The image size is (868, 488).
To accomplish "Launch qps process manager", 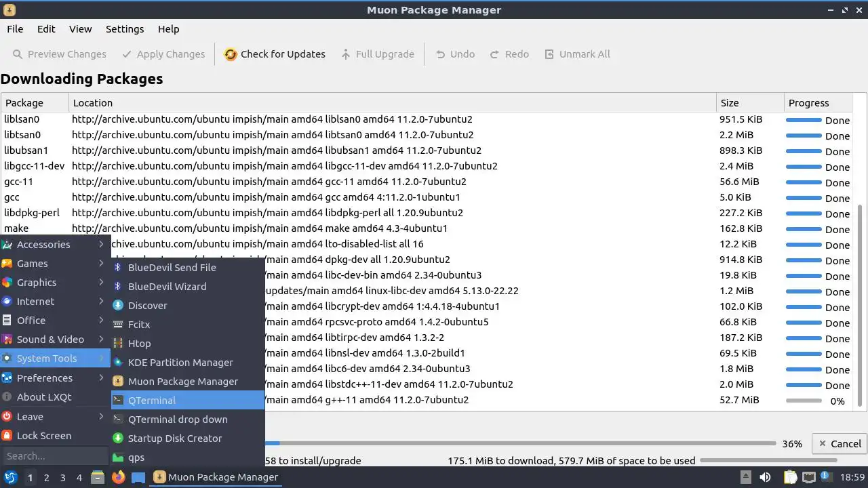I will click(x=188, y=457).
